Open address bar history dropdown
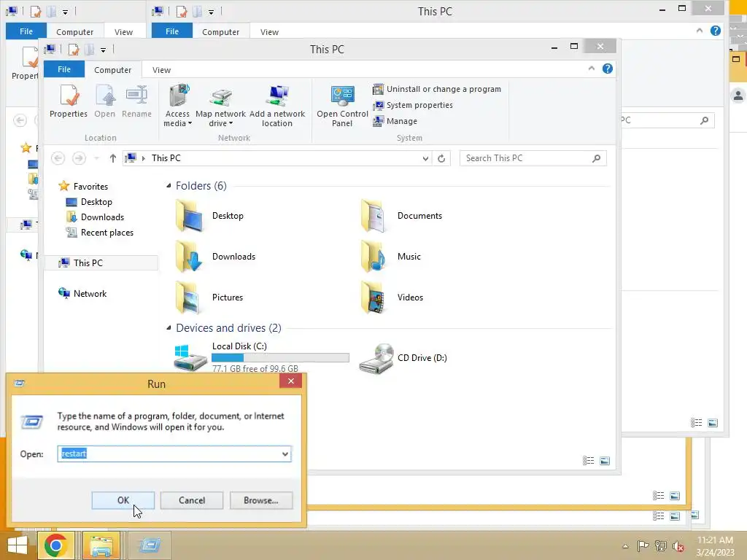This screenshot has height=560, width=747. [425, 158]
